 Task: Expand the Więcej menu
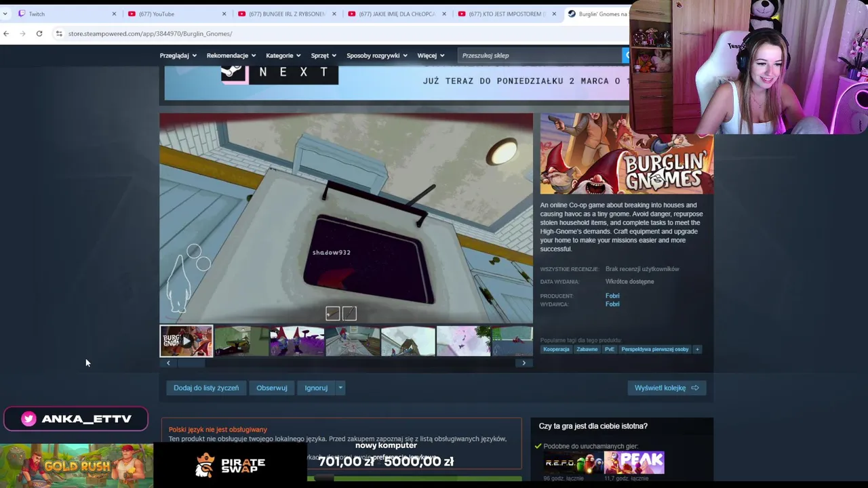431,56
